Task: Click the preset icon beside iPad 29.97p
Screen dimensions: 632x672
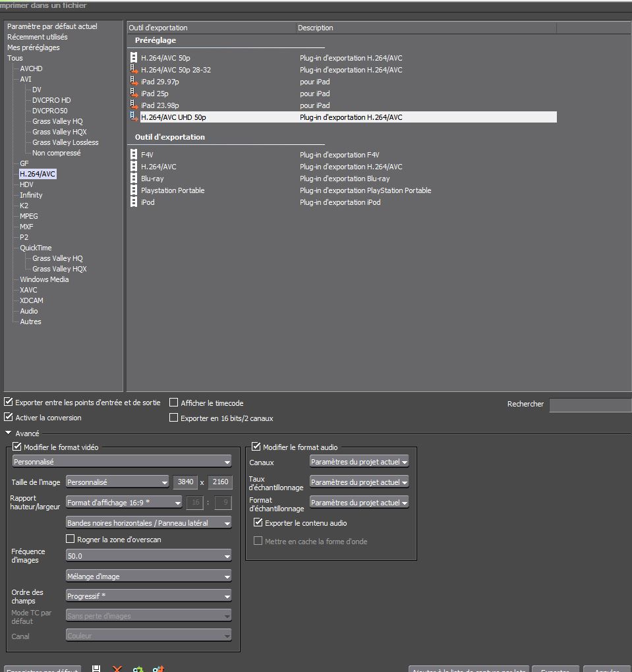Action: pyautogui.click(x=134, y=81)
